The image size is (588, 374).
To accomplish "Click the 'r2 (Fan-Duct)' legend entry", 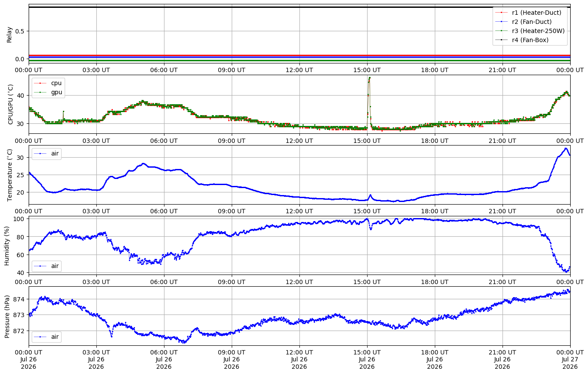I will [x=530, y=22].
